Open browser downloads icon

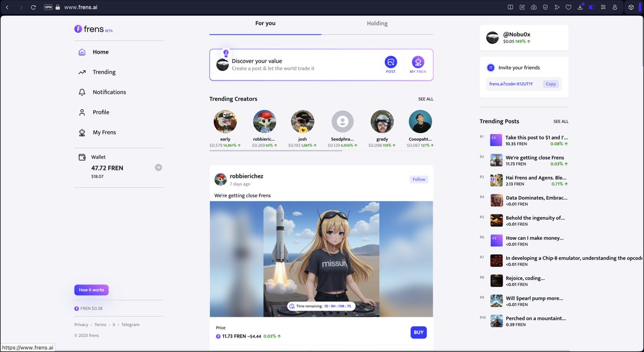(x=580, y=8)
